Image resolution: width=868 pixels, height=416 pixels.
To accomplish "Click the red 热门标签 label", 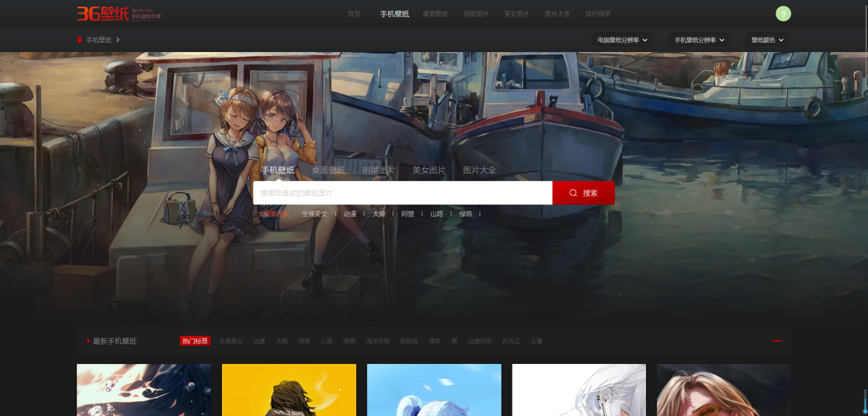I will point(195,341).
